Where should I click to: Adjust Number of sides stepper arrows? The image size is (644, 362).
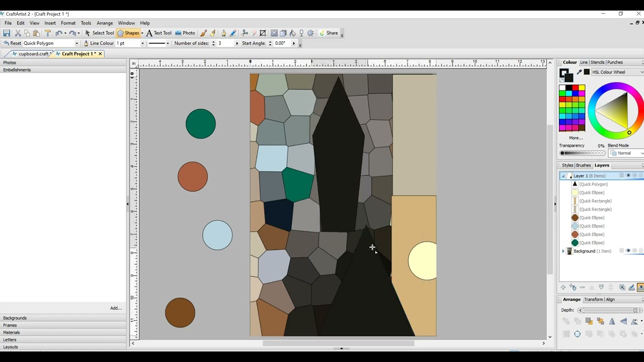213,43
